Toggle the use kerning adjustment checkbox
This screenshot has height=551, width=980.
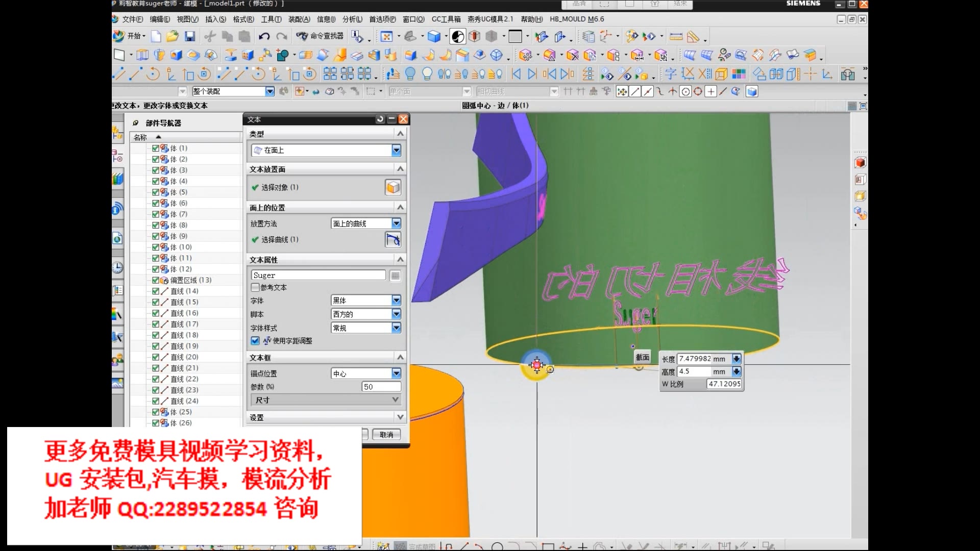click(x=255, y=341)
